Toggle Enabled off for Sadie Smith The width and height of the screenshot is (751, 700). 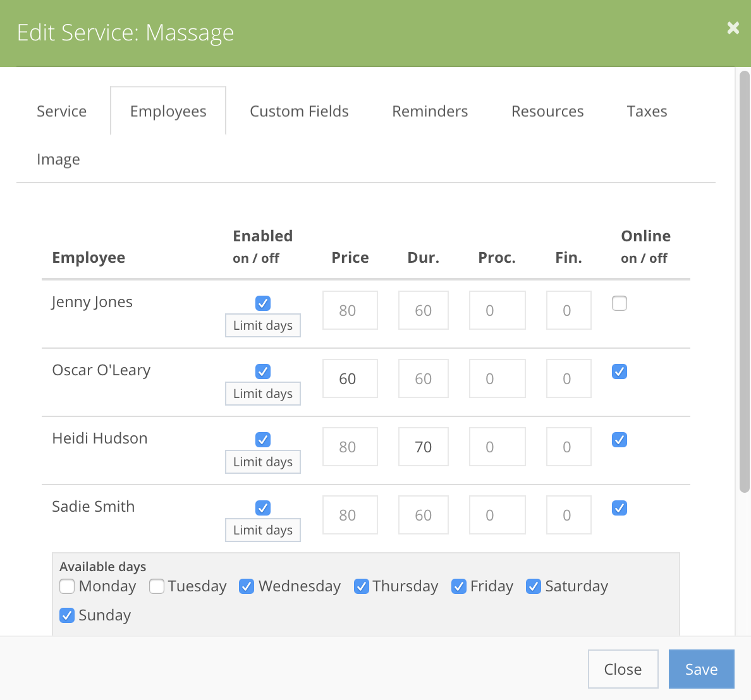pyautogui.click(x=262, y=508)
